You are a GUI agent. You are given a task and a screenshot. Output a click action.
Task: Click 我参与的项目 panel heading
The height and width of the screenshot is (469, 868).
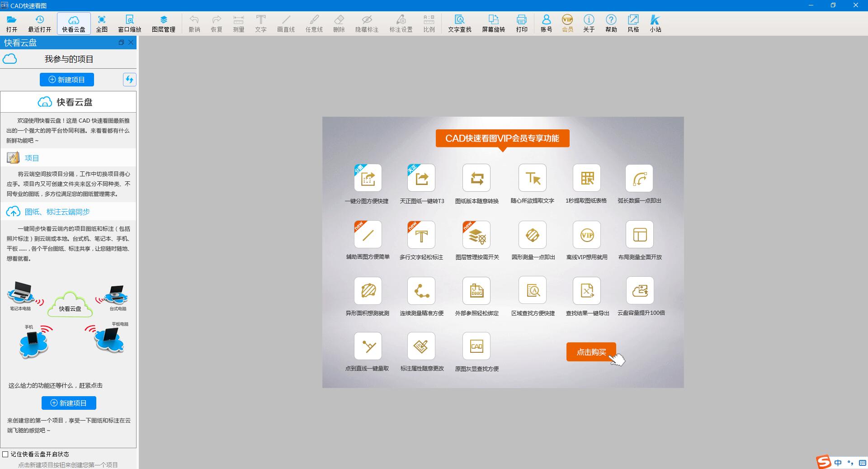69,59
